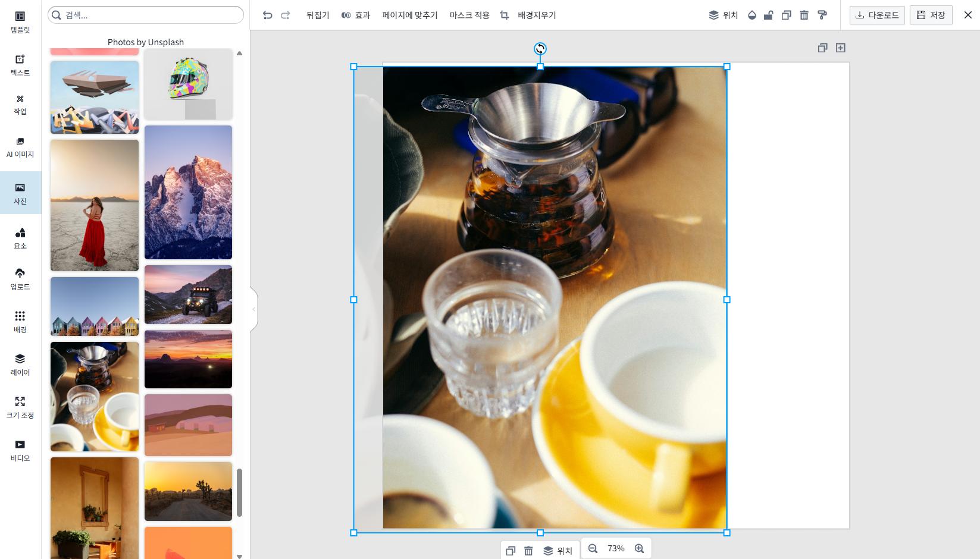Open the opacity droplet icon
This screenshot has width=980, height=559.
(752, 15)
